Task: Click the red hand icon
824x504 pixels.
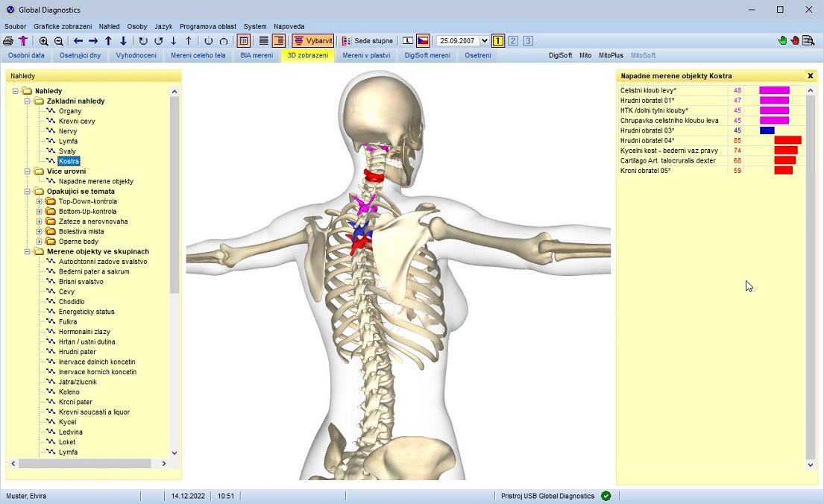Action: point(795,41)
